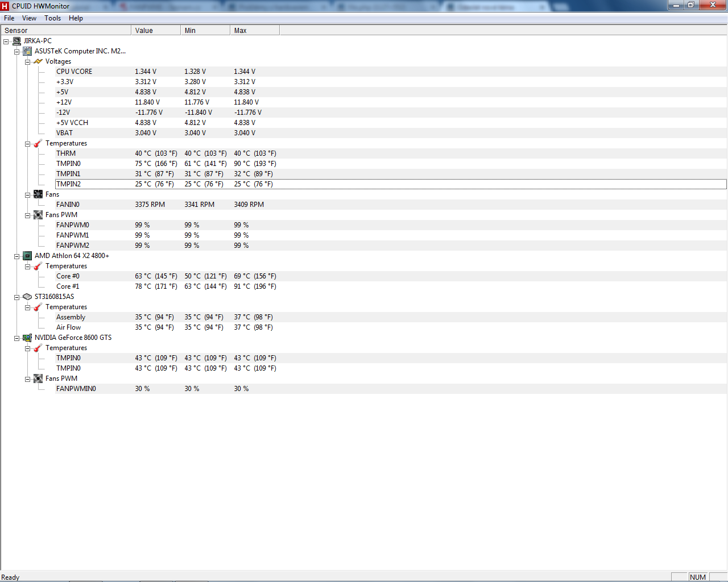Select the motherboard TMPIN1 row
The image size is (728, 582).
click(x=391, y=174)
